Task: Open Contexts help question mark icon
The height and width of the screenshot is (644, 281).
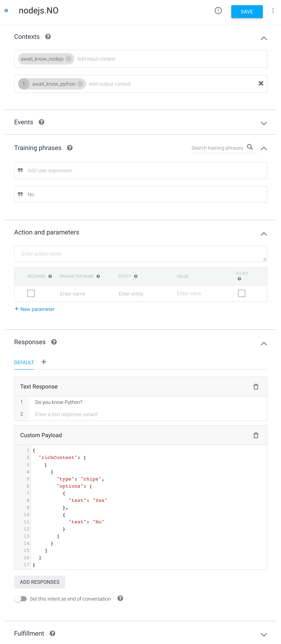Action: click(x=48, y=36)
